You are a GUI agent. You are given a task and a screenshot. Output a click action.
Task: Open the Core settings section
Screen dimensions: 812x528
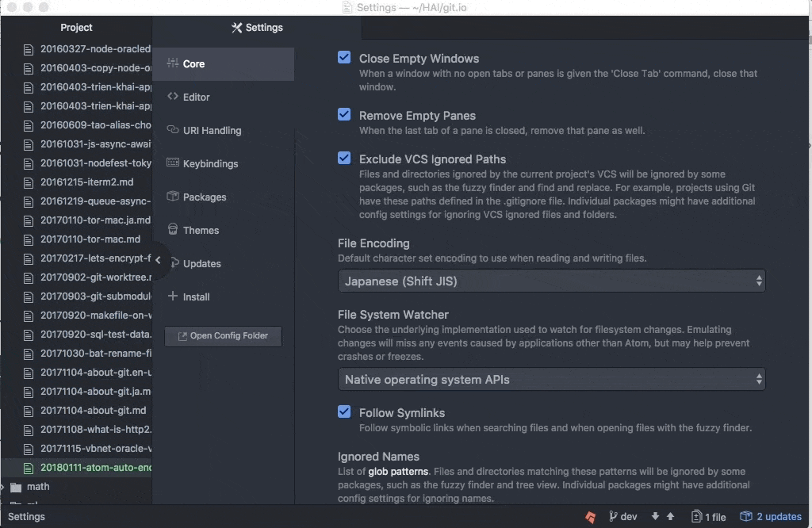(x=223, y=63)
